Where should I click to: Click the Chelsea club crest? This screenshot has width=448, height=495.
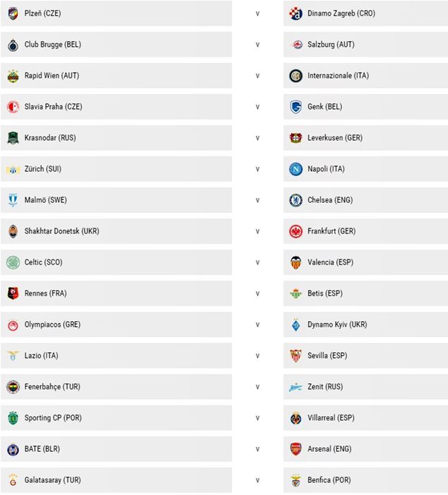tap(296, 200)
